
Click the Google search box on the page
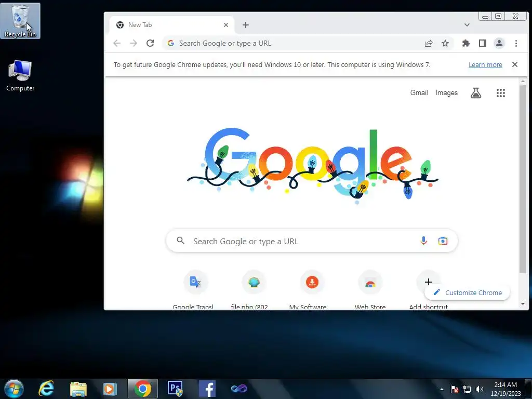tap(312, 241)
